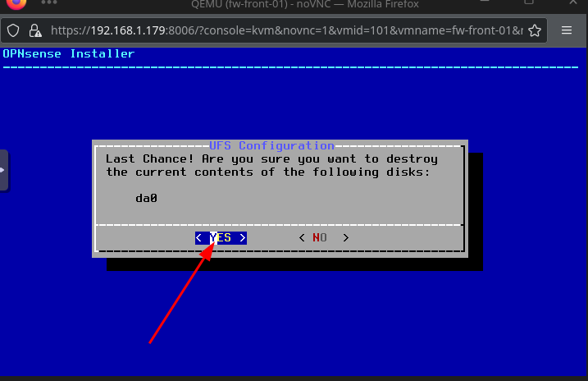Screen dimensions: 588x381
Task: Open the Firefox hamburger application menu
Action: pos(566,30)
